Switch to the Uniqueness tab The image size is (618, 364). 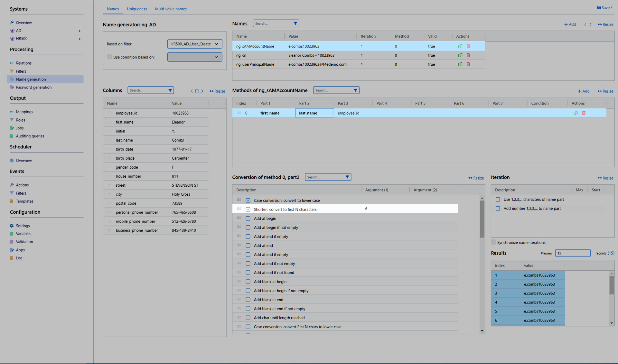[136, 9]
